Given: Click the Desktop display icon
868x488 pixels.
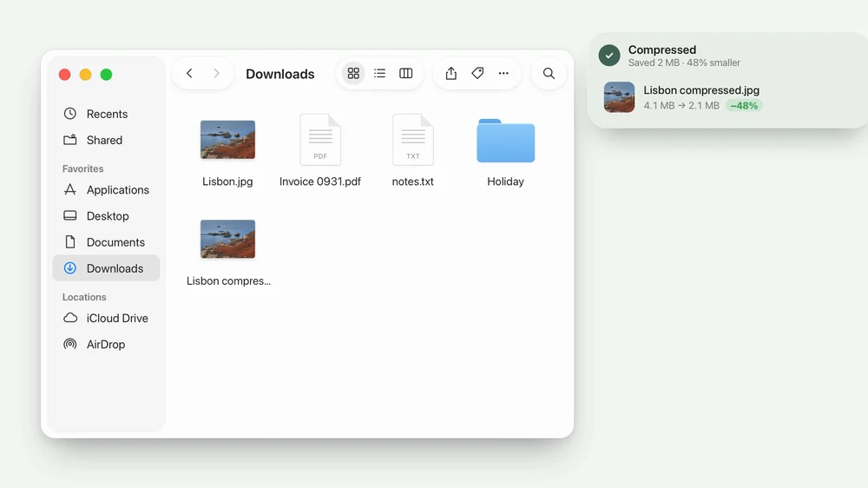Looking at the screenshot, I should pyautogui.click(x=69, y=215).
